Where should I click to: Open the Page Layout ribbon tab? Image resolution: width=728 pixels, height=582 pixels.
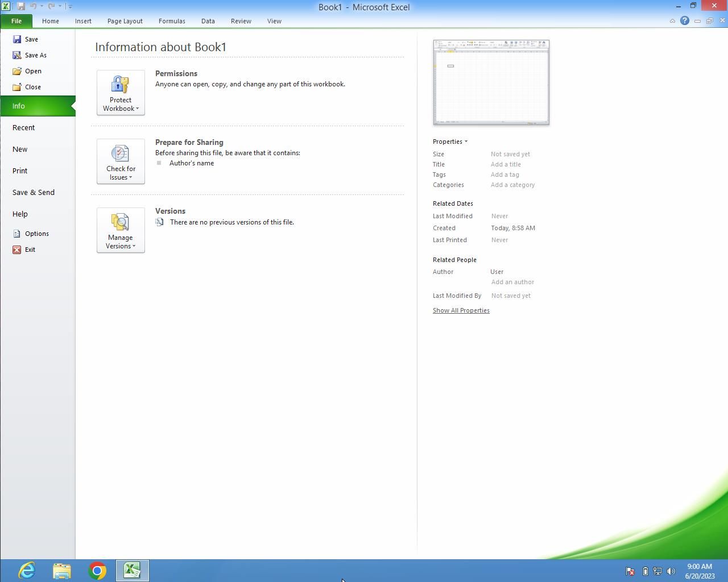(x=125, y=21)
